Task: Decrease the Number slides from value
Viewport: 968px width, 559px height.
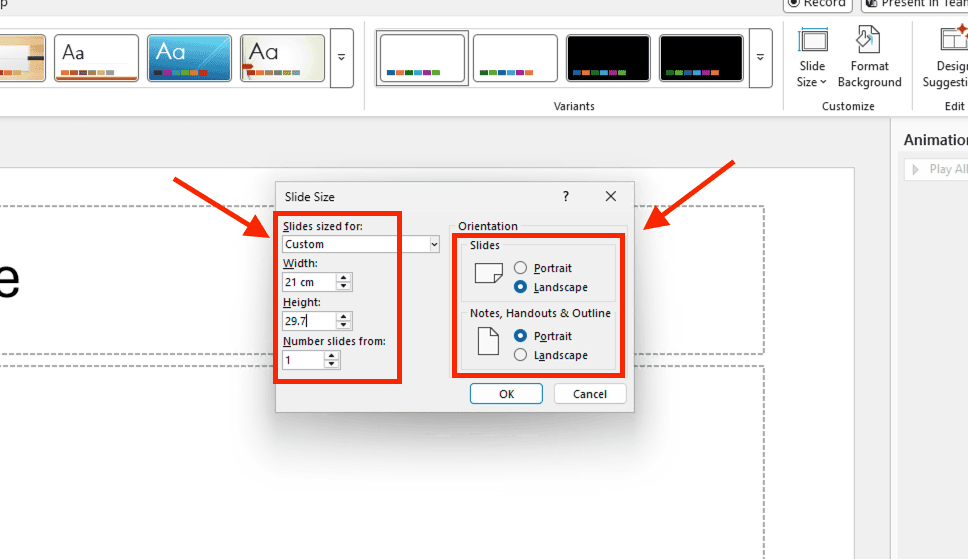Action: pyautogui.click(x=332, y=364)
